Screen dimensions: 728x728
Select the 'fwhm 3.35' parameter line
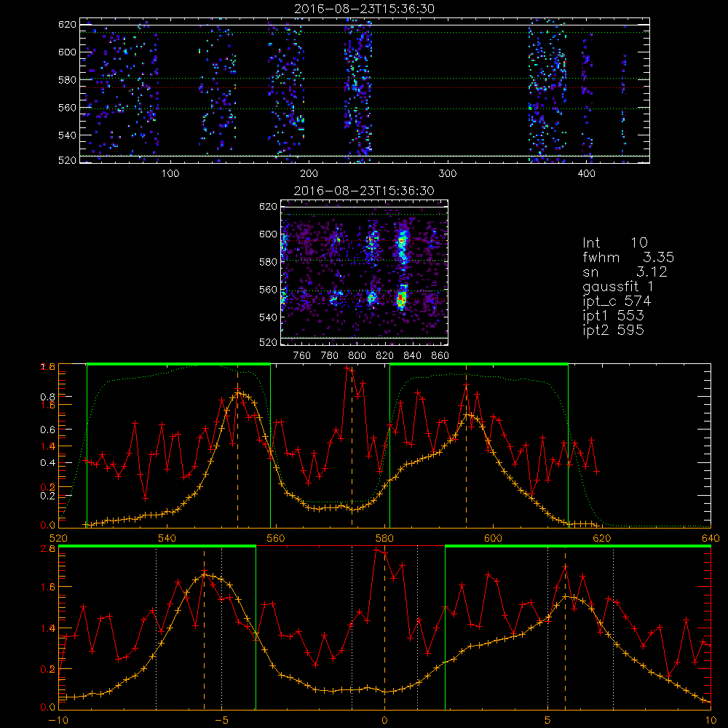point(628,257)
